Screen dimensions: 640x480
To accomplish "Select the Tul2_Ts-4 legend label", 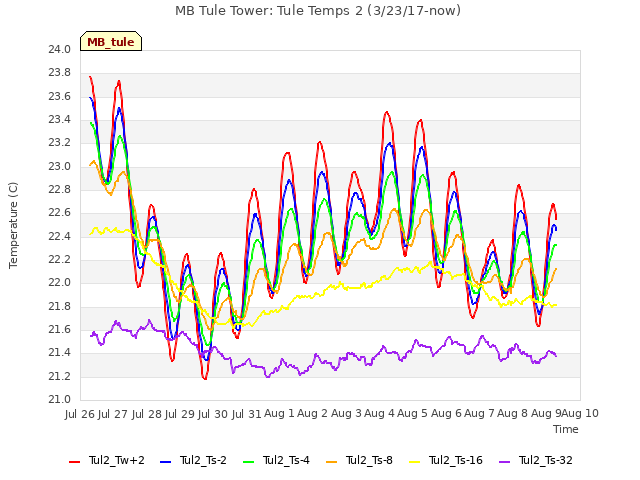I will (287, 460).
